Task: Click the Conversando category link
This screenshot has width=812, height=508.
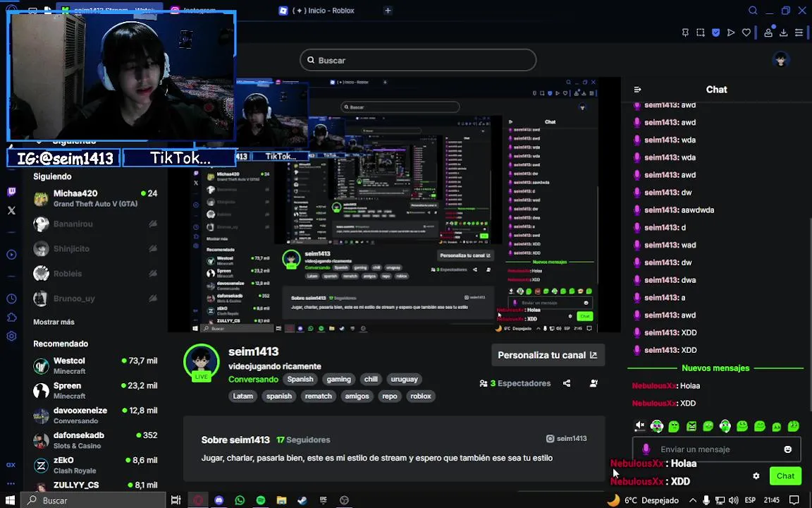Action: (253, 380)
